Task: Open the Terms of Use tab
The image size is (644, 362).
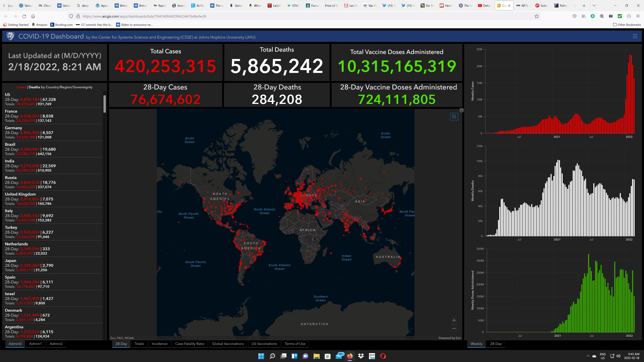Action: tap(295, 344)
